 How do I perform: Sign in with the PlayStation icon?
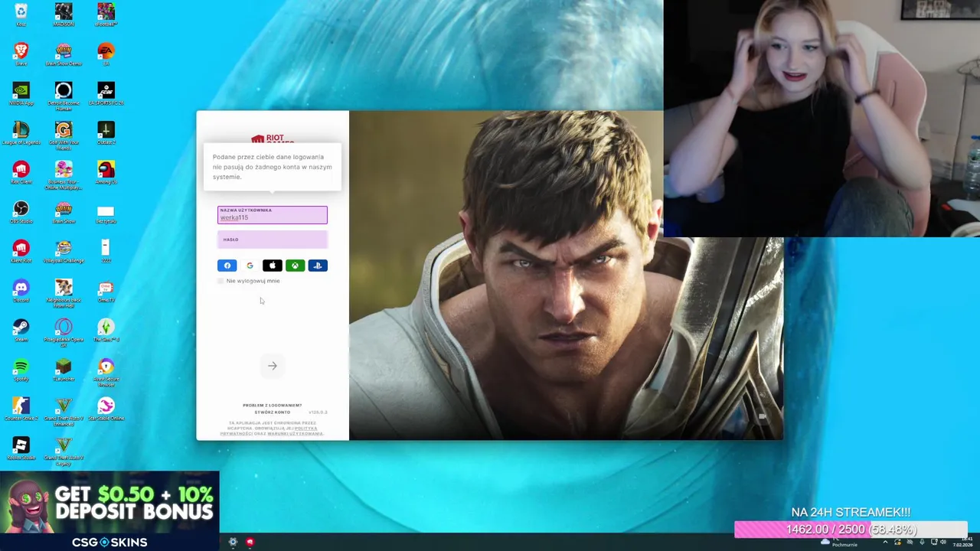click(318, 266)
